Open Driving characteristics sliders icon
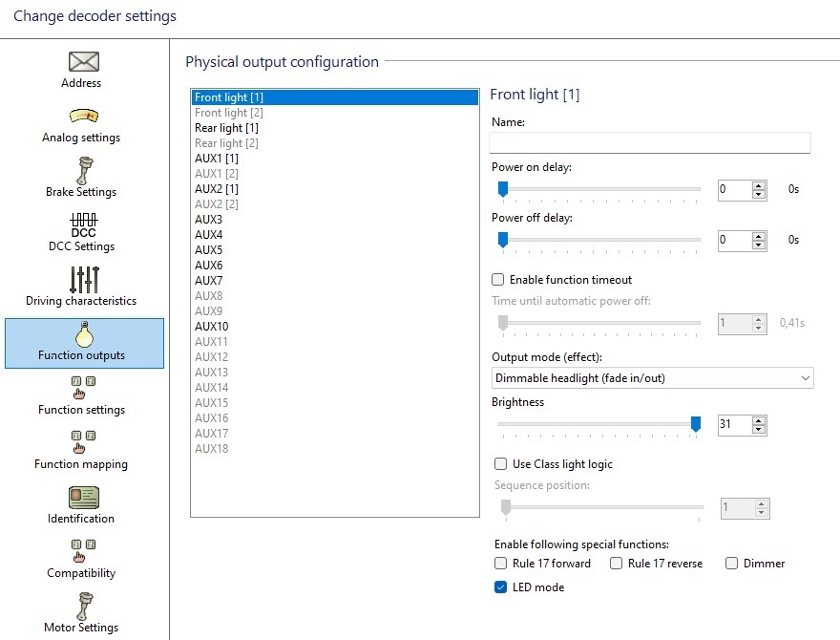 (x=84, y=279)
